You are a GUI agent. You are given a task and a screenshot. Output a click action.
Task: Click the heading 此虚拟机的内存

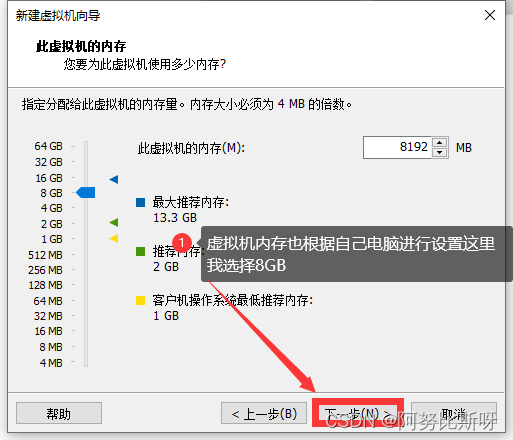click(81, 46)
